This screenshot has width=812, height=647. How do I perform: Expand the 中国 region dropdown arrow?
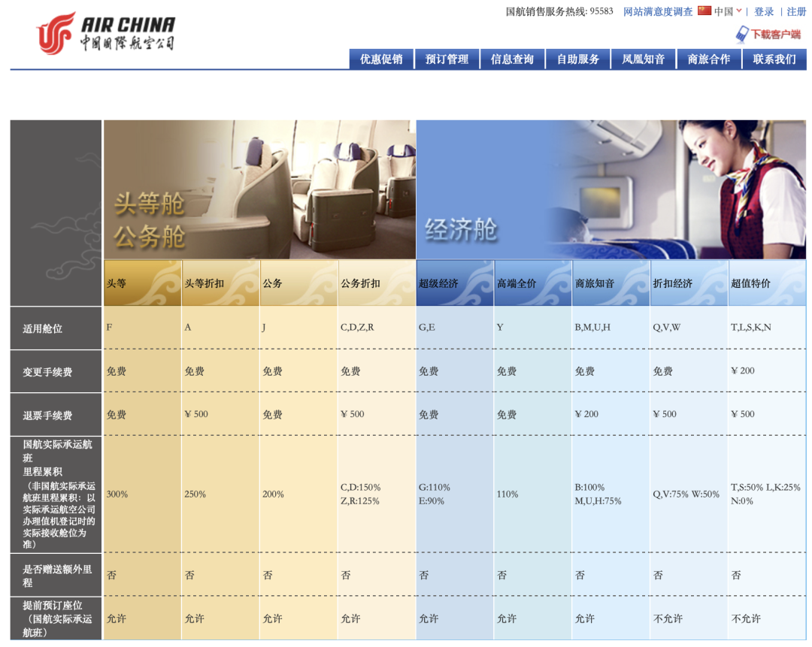click(x=740, y=11)
